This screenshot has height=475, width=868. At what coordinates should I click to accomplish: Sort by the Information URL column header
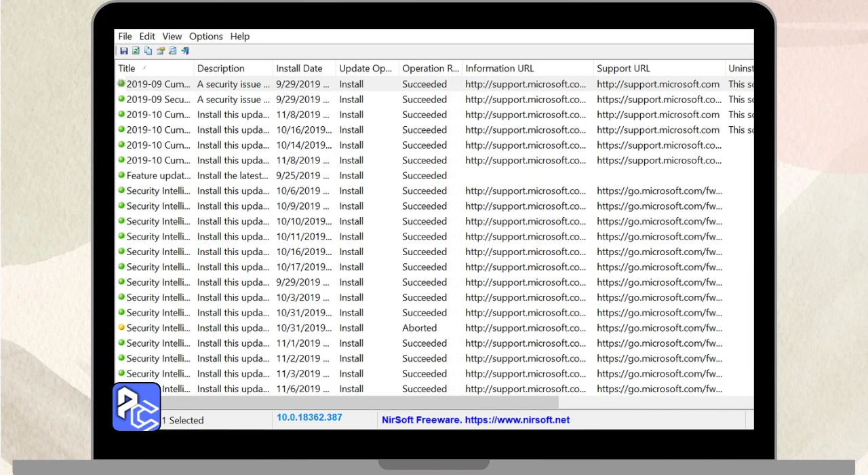[528, 69]
